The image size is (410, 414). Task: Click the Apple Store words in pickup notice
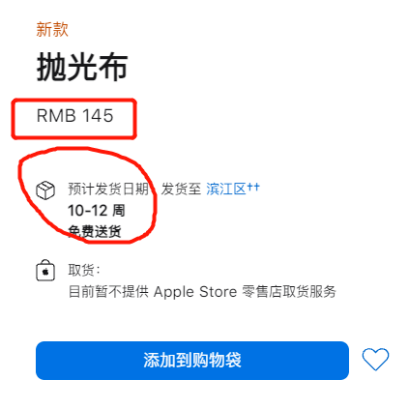click(195, 292)
